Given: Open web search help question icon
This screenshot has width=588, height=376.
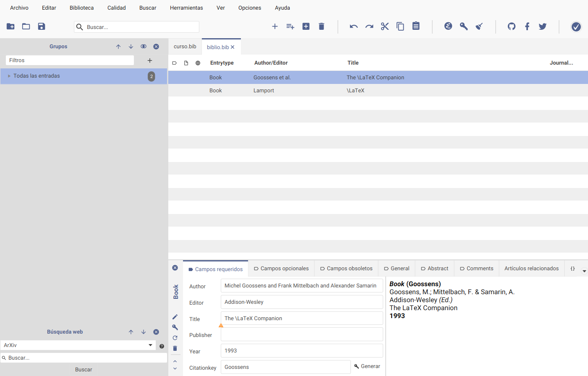Looking at the screenshot, I should pos(162,346).
